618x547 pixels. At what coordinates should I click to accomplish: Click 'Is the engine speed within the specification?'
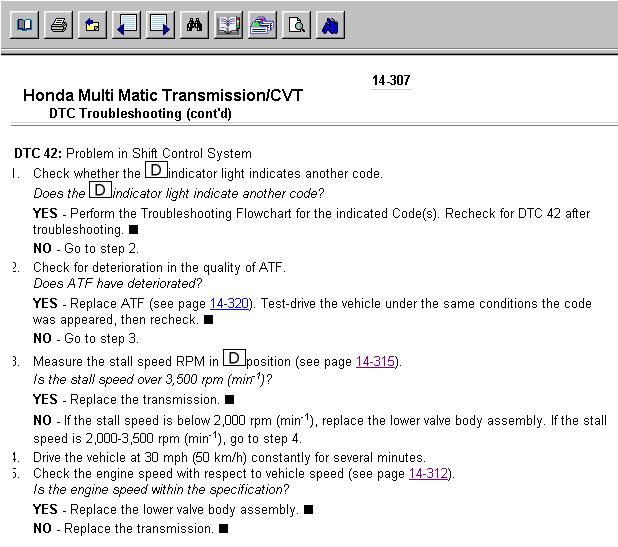click(161, 489)
